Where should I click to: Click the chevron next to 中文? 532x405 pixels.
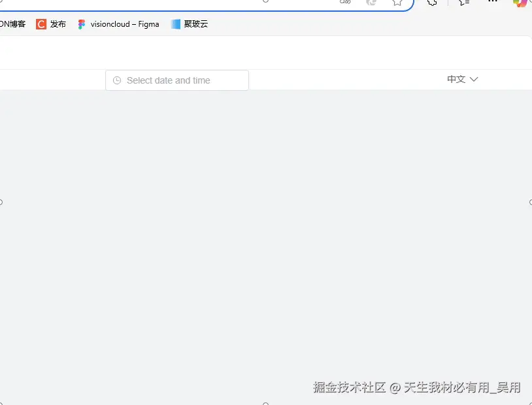click(473, 79)
